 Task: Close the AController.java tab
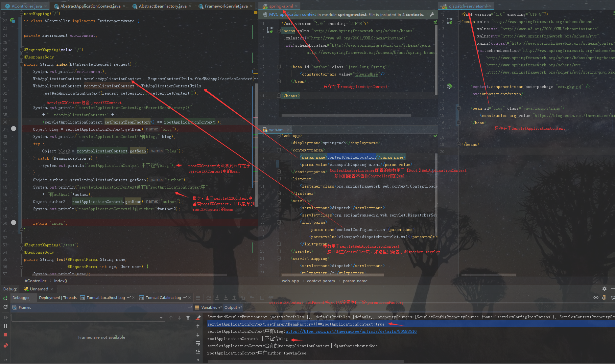coord(45,6)
